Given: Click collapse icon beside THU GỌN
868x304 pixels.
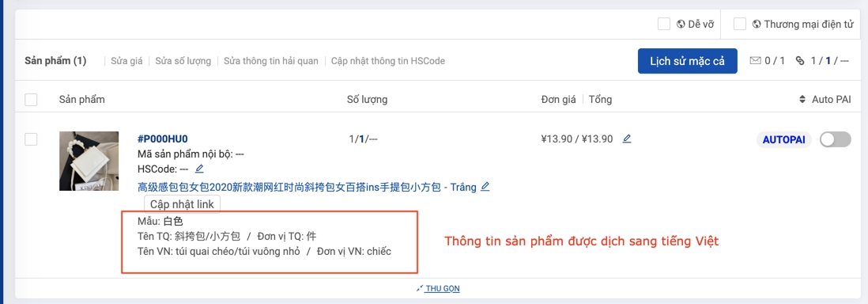Looking at the screenshot, I should tap(420, 288).
